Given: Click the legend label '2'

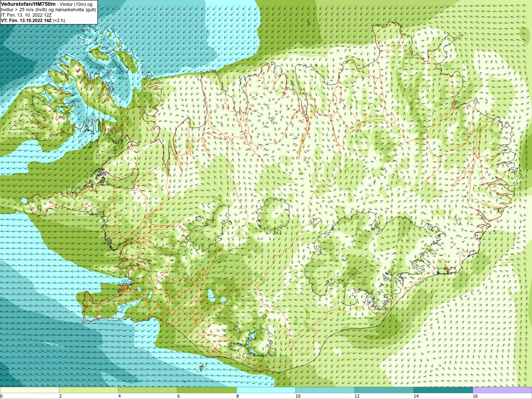Looking at the screenshot, I should (60, 396).
